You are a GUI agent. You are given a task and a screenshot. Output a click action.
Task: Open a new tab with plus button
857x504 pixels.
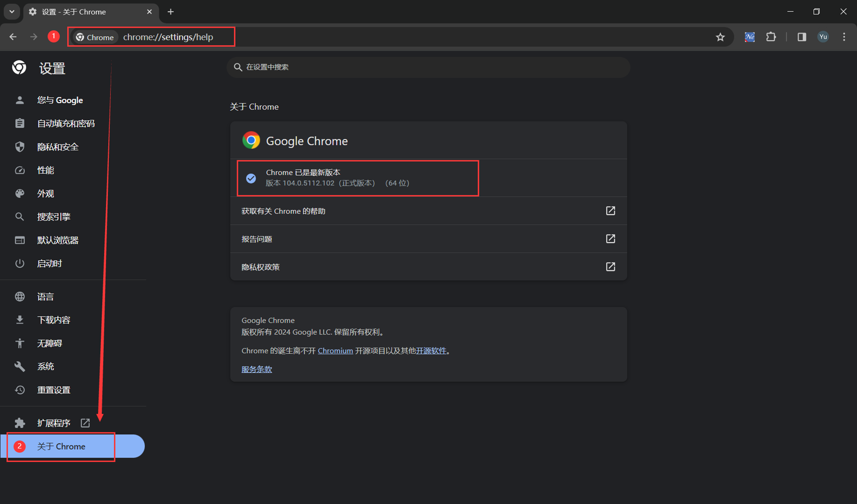(x=170, y=12)
